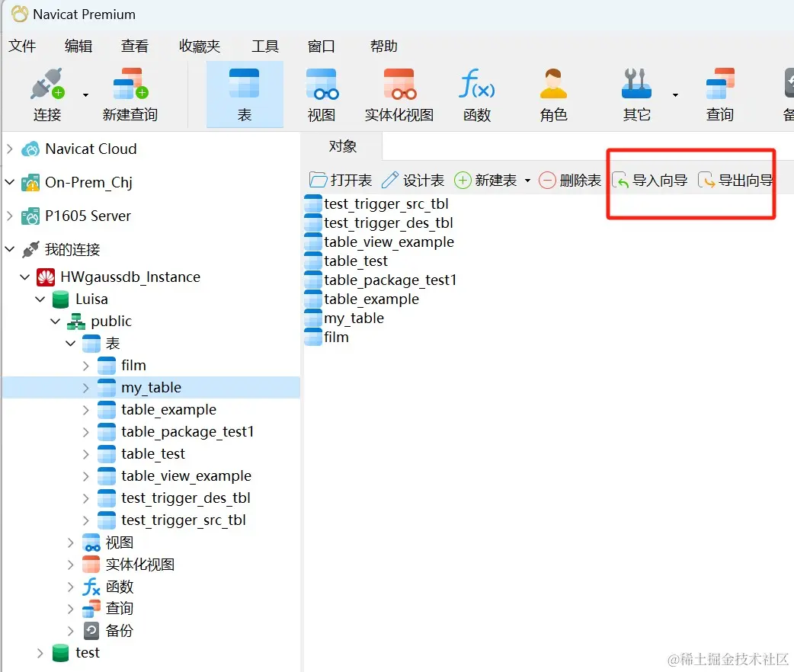Click the 打开表 open table button
Viewport: 794px width, 672px height.
coord(341,181)
